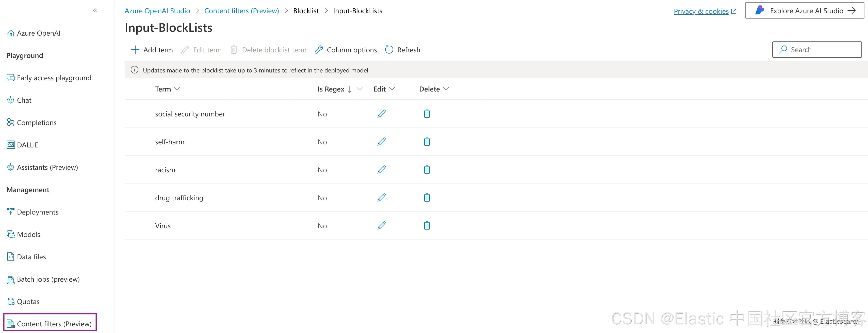The width and height of the screenshot is (868, 333).
Task: Click Explore Azure AI Studio button
Action: point(804,11)
